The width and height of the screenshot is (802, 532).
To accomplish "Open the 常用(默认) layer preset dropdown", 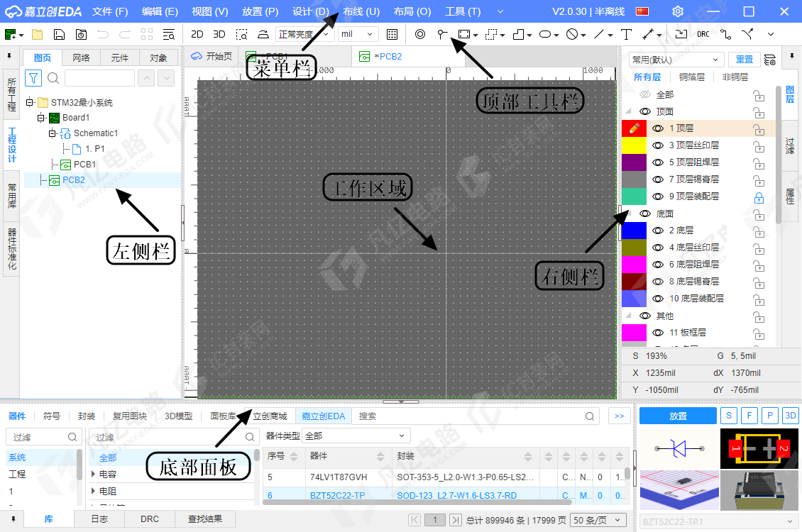I will click(676, 60).
